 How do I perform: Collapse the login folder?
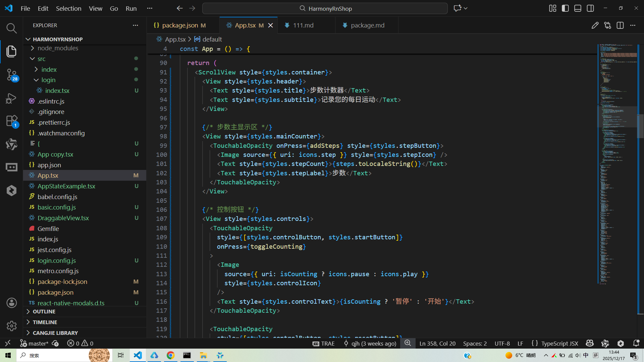click(48, 80)
